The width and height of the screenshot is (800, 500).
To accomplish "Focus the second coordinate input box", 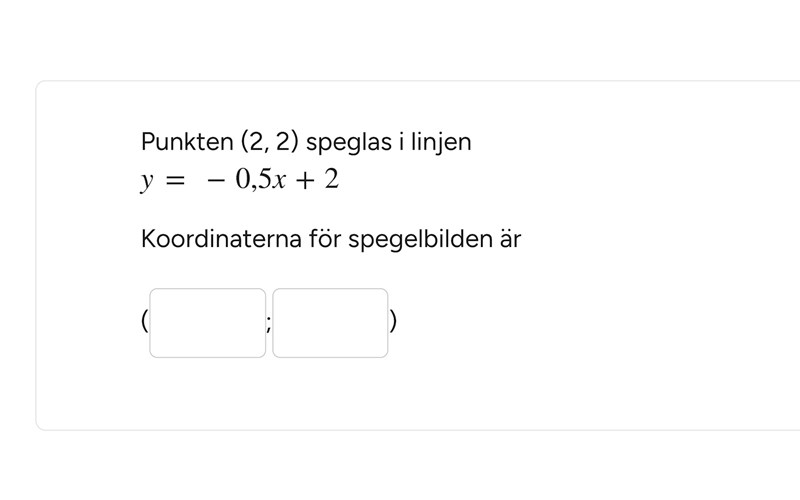I will 330,323.
